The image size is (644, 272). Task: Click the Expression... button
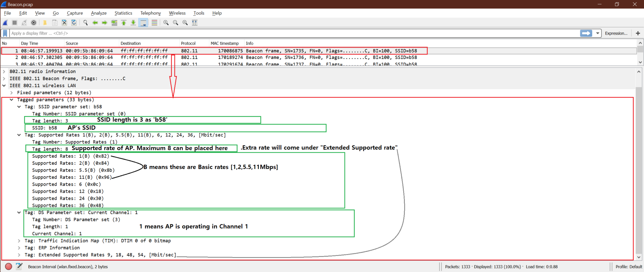(x=616, y=33)
